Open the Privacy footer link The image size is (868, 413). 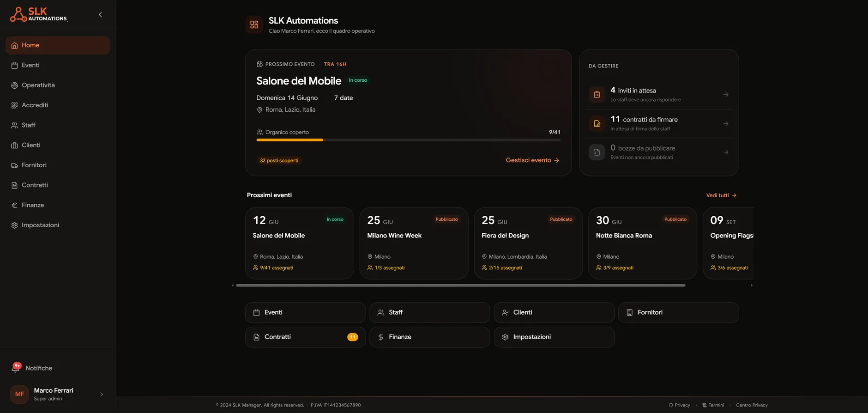point(680,405)
